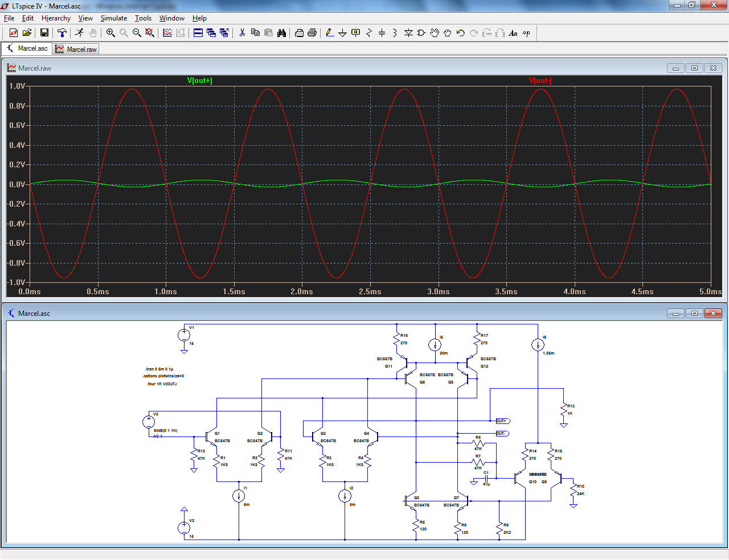Image resolution: width=729 pixels, height=560 pixels.
Task: Open the File menu
Action: coord(9,18)
